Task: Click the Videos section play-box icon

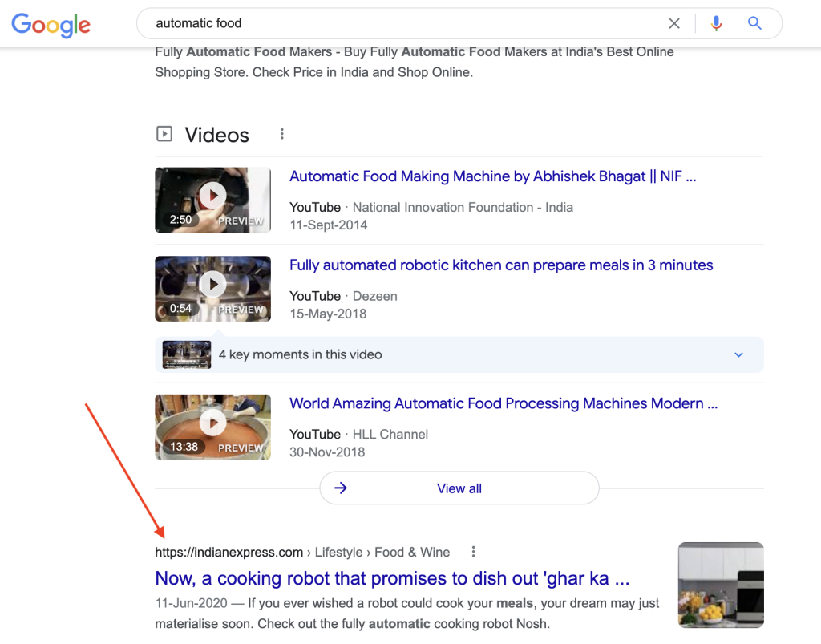Action: (164, 134)
